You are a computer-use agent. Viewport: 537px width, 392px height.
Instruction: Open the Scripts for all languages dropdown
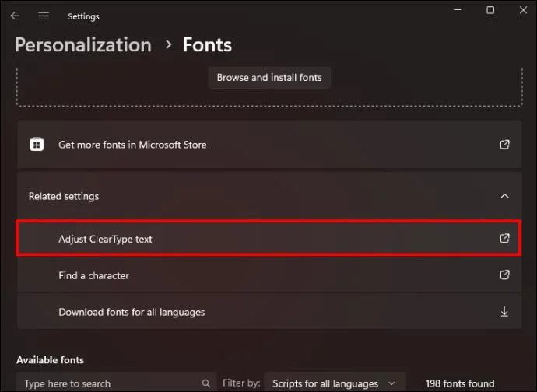point(335,383)
